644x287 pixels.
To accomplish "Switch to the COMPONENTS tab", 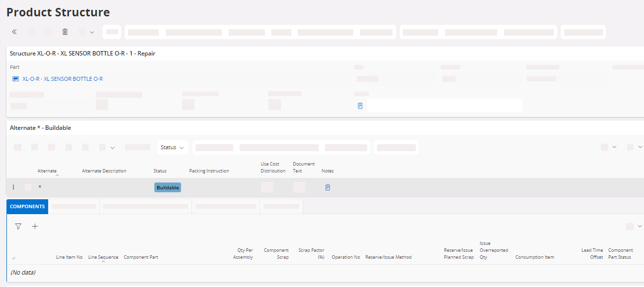I will pyautogui.click(x=27, y=207).
